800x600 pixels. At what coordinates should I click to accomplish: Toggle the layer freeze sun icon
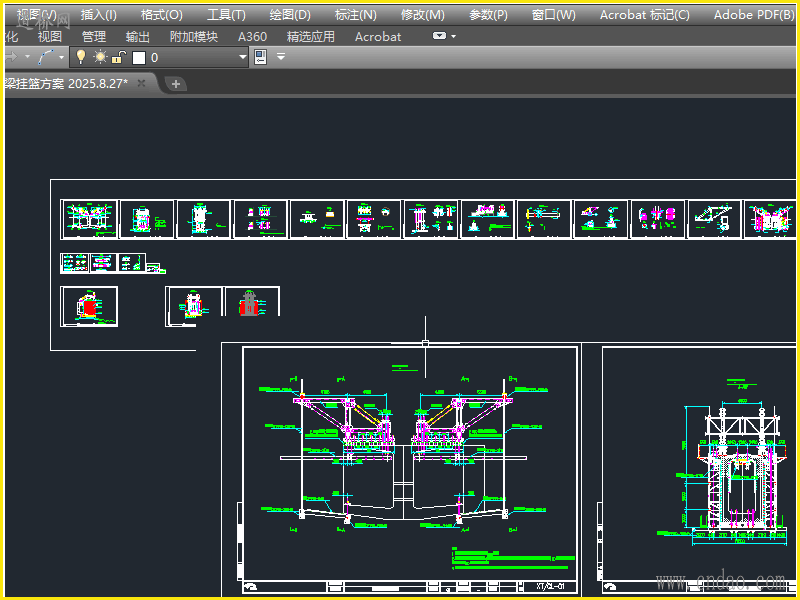[x=100, y=58]
